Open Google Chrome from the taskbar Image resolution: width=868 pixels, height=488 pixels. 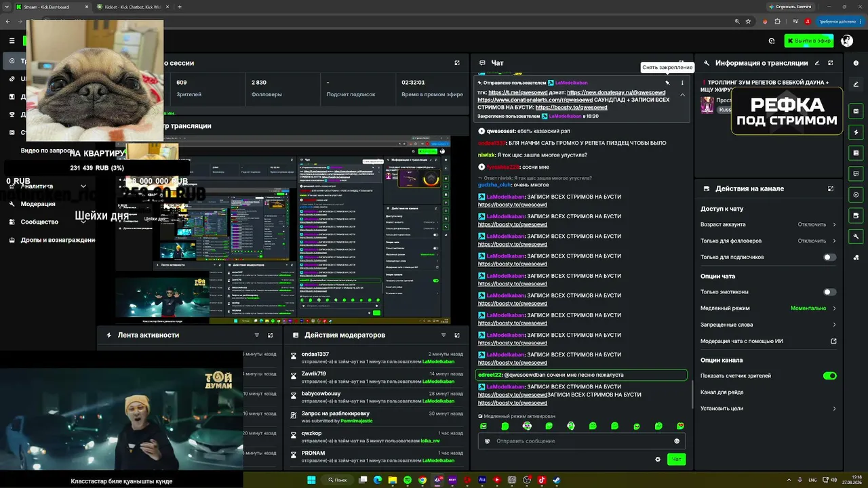click(422, 480)
